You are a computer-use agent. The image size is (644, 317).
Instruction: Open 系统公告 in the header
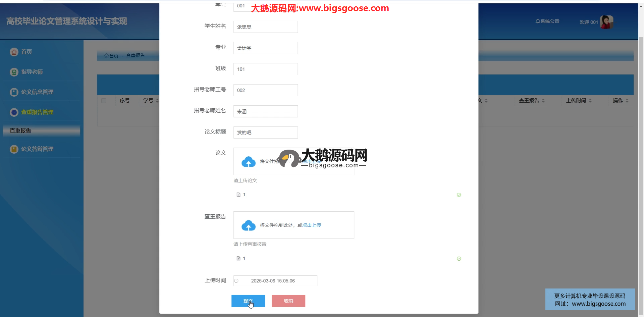pos(547,21)
